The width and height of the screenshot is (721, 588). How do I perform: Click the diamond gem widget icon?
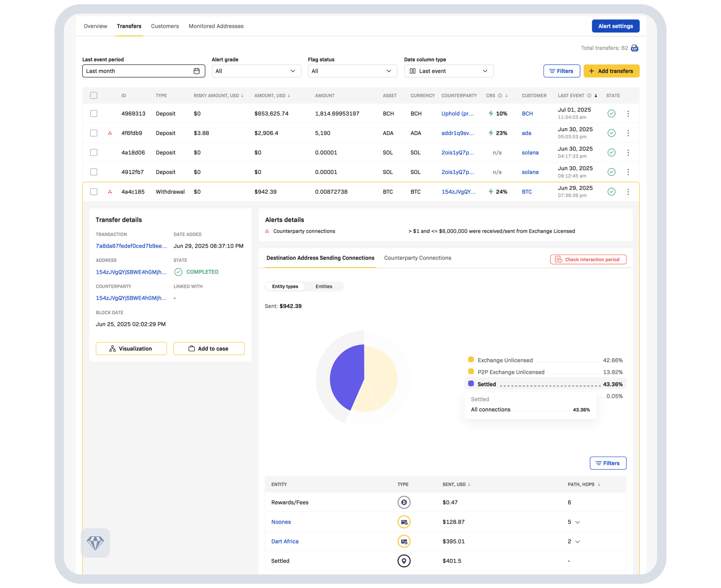pos(95,543)
